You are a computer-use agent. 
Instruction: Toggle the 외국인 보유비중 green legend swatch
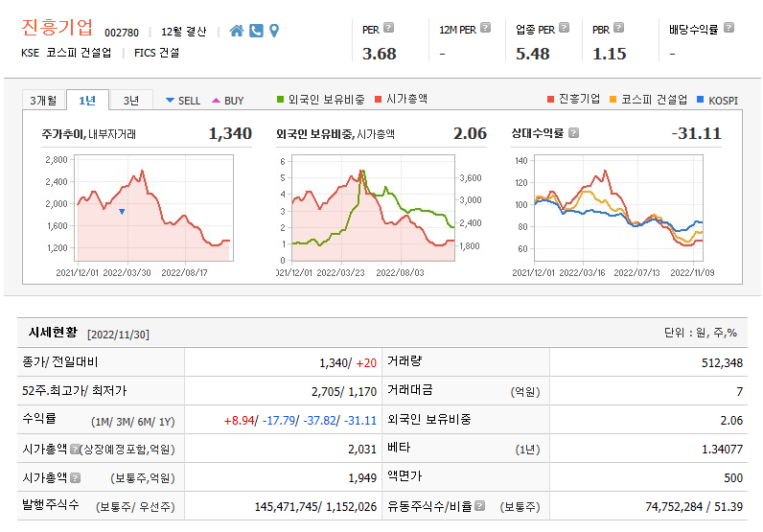[x=280, y=100]
